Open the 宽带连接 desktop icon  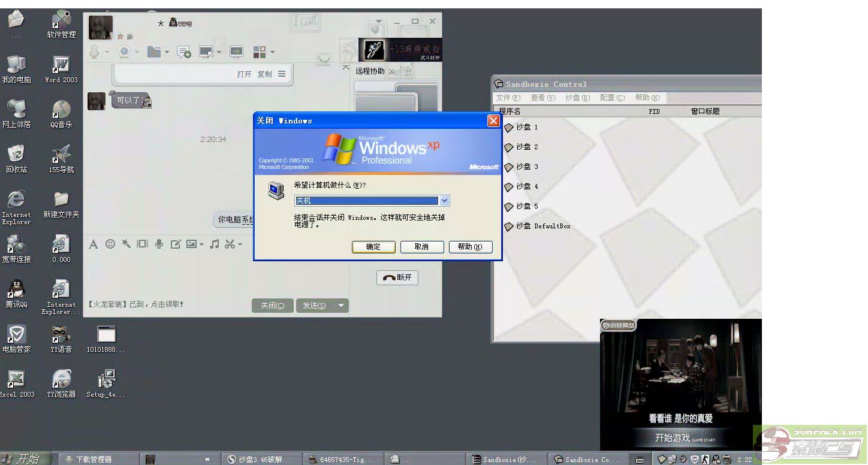click(x=16, y=249)
